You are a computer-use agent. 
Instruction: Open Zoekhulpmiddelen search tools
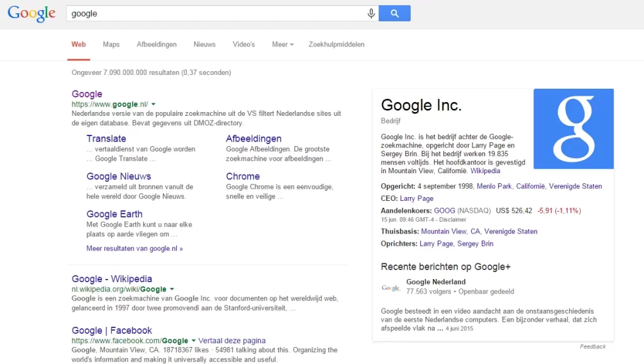[x=336, y=45]
